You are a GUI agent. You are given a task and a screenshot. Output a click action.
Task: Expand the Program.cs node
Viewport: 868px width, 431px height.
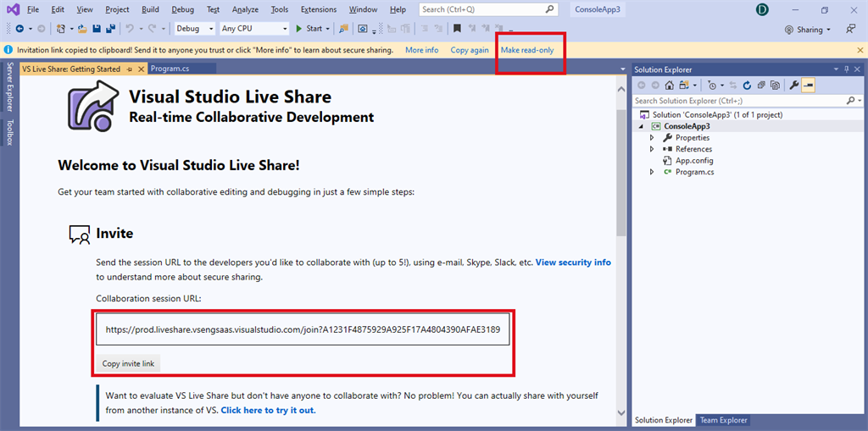point(652,173)
